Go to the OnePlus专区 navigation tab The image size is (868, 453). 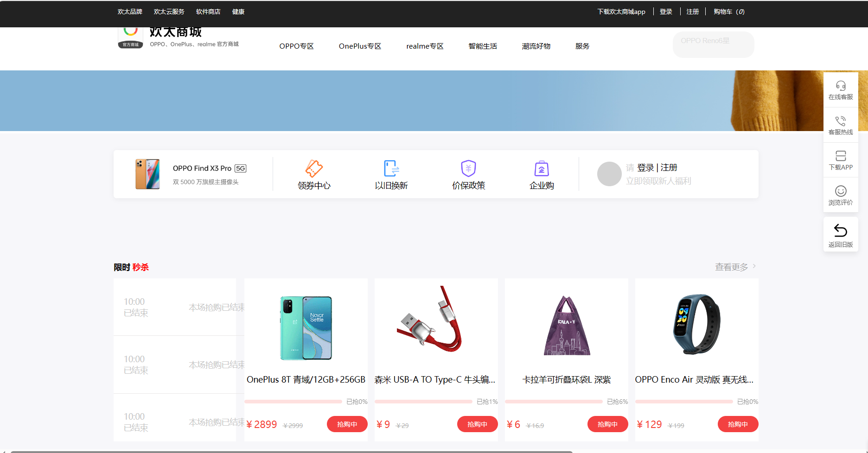(x=360, y=46)
